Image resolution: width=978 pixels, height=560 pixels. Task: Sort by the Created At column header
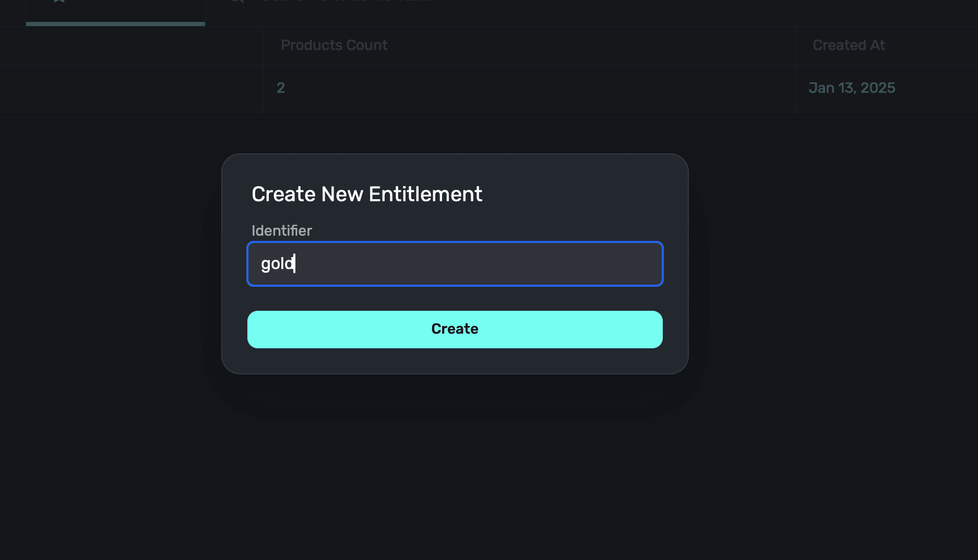[849, 45]
